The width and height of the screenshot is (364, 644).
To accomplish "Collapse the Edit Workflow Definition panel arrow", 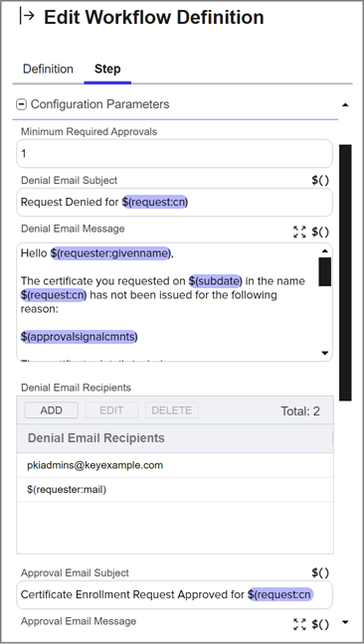I will click(x=27, y=17).
